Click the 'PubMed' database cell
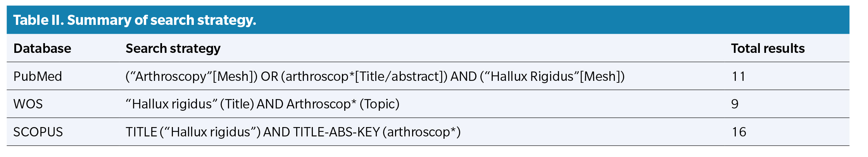This screenshot has width=868, height=157. coord(38,76)
